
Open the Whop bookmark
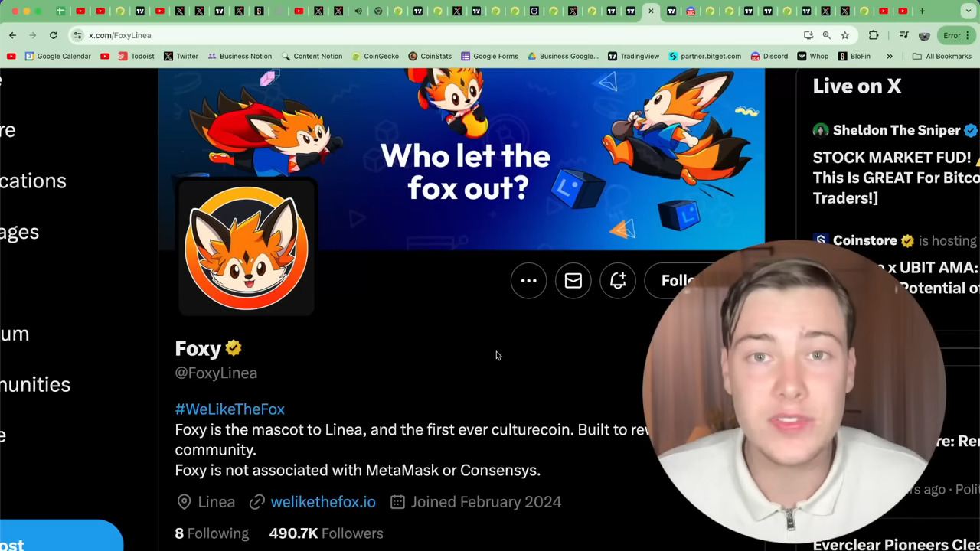click(x=812, y=56)
